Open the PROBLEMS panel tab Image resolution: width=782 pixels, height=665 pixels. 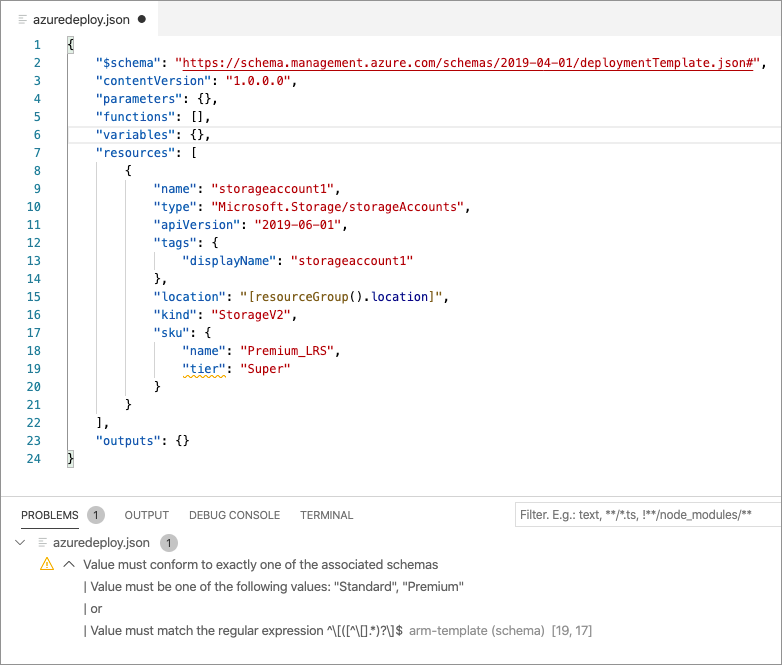(50, 515)
